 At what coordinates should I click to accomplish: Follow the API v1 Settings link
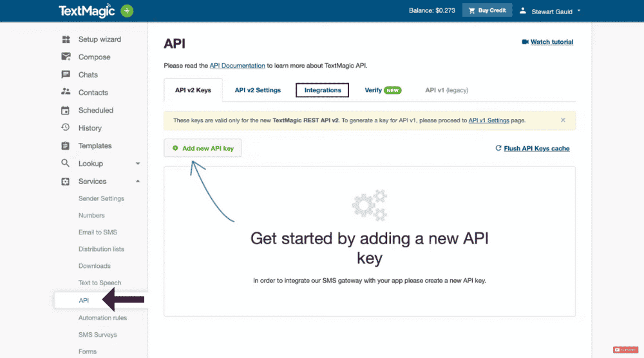point(489,120)
